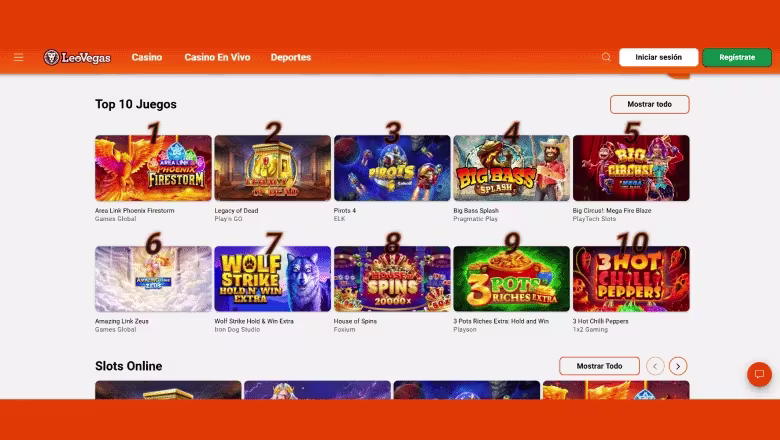Go to next Slots Online page arrow
Image resolution: width=780 pixels, height=440 pixels.
tap(678, 366)
